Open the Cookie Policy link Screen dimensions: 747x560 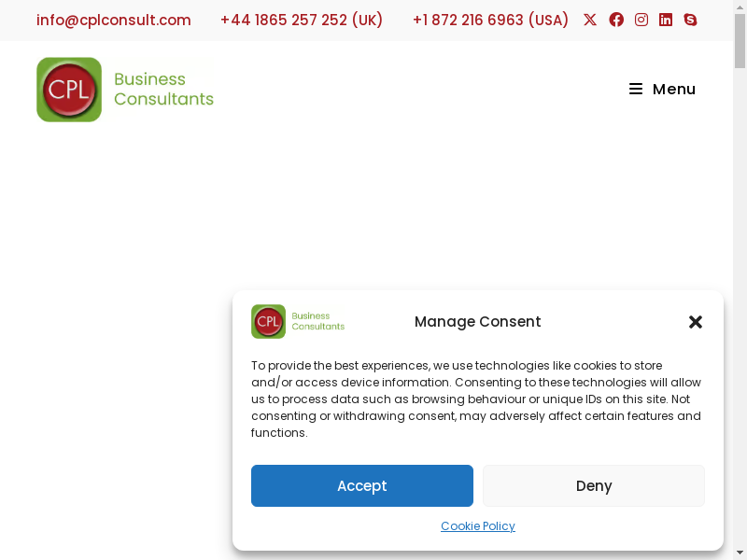tap(478, 526)
